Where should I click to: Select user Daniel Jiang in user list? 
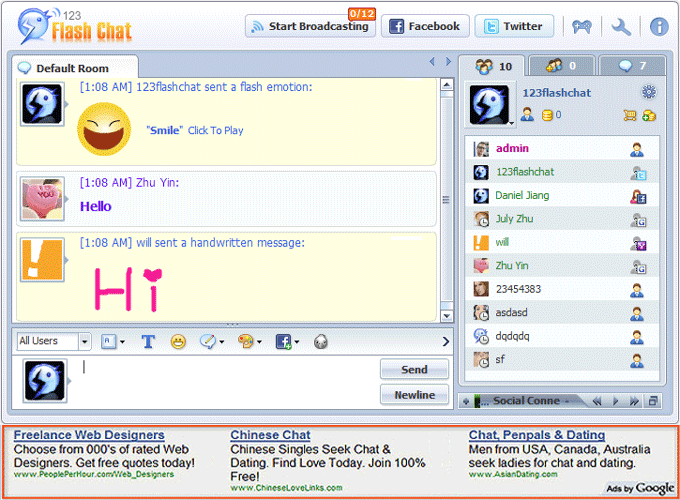tap(522, 195)
